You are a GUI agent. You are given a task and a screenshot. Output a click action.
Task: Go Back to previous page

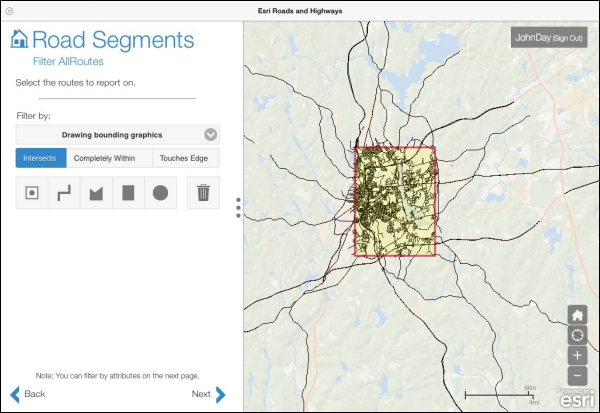(28, 394)
